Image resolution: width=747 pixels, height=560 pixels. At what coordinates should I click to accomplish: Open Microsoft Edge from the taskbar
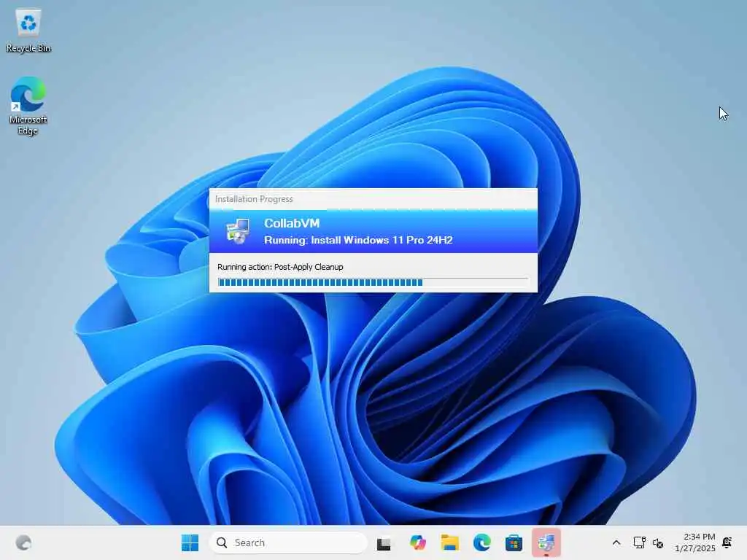tap(481, 542)
